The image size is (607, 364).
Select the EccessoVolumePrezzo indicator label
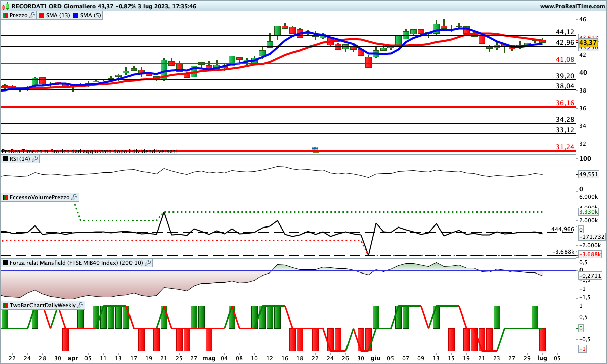[x=40, y=197]
